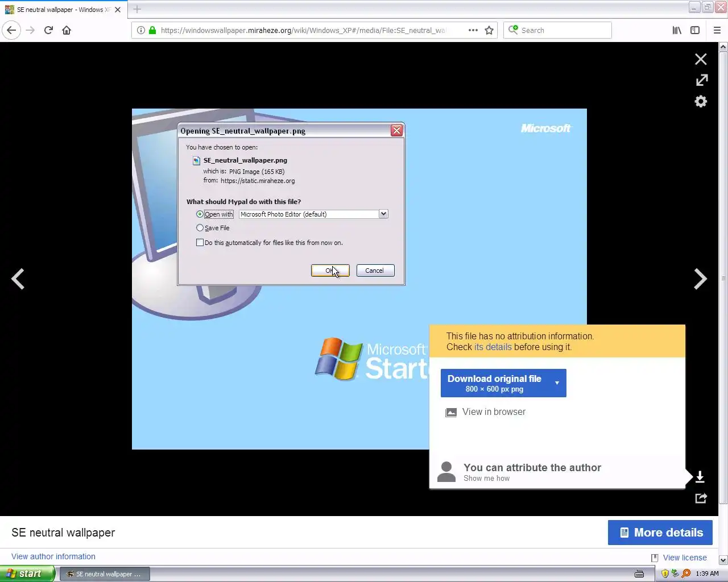Click Show me how attribution link

tap(486, 479)
